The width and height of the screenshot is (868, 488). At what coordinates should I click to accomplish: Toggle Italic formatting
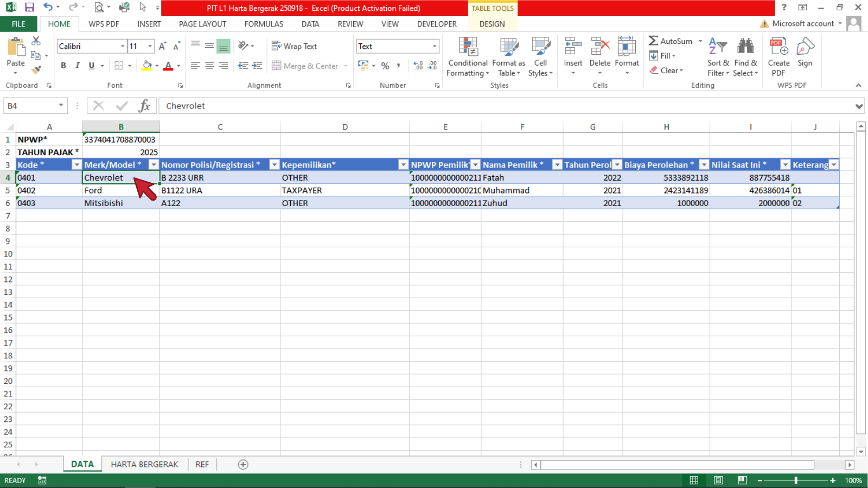78,66
